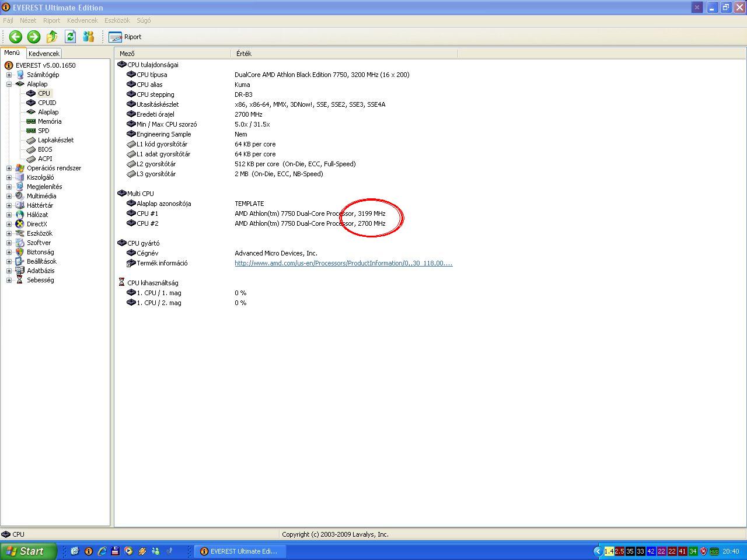
Task: Switch to the Kedvencek tab in the sidebar
Action: pyautogui.click(x=44, y=54)
